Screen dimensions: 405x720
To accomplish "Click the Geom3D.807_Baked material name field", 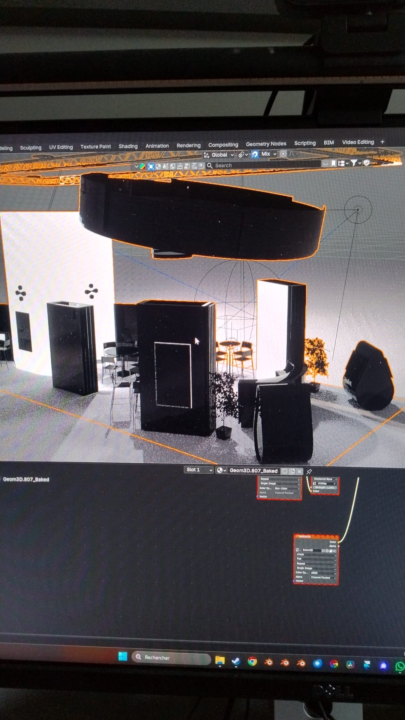I will click(254, 471).
